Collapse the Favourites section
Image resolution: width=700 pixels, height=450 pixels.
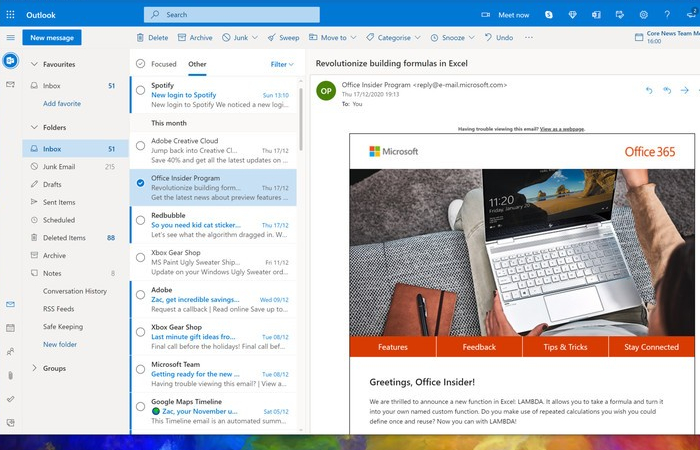point(35,64)
